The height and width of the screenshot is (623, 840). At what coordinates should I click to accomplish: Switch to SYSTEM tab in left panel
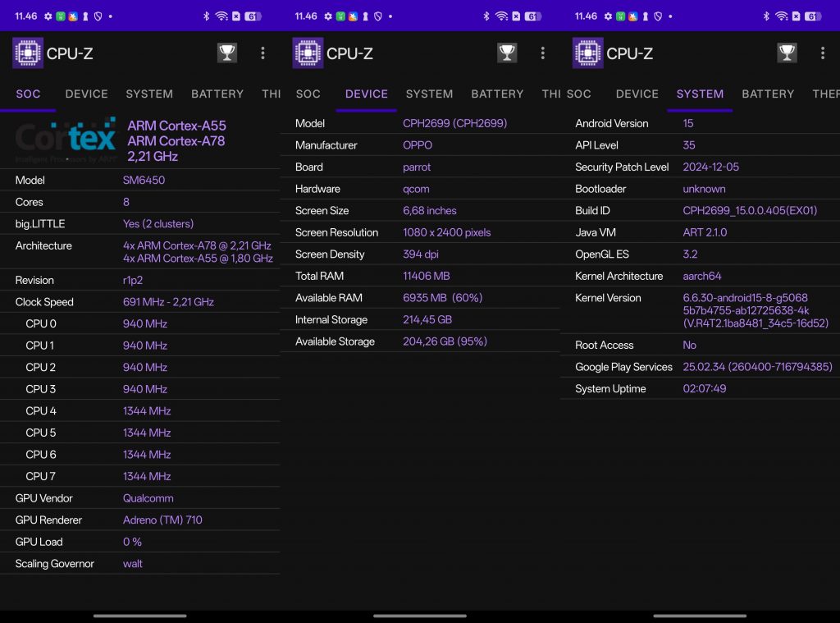149,94
